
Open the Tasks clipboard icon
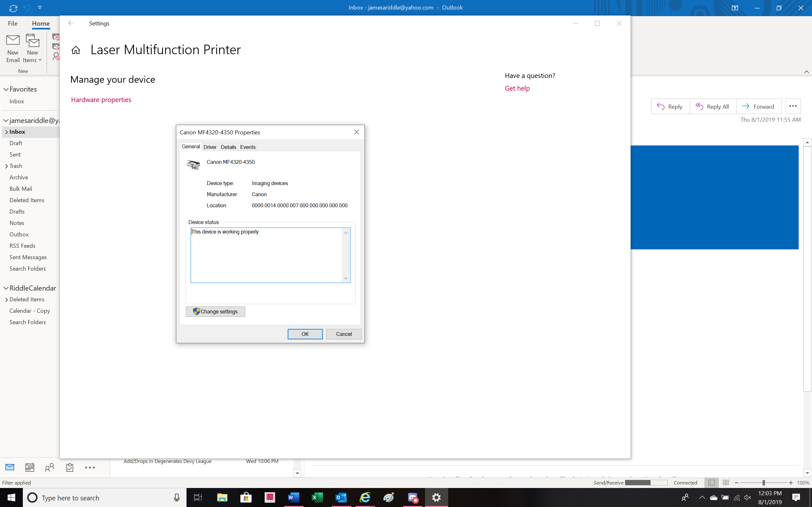click(x=70, y=467)
